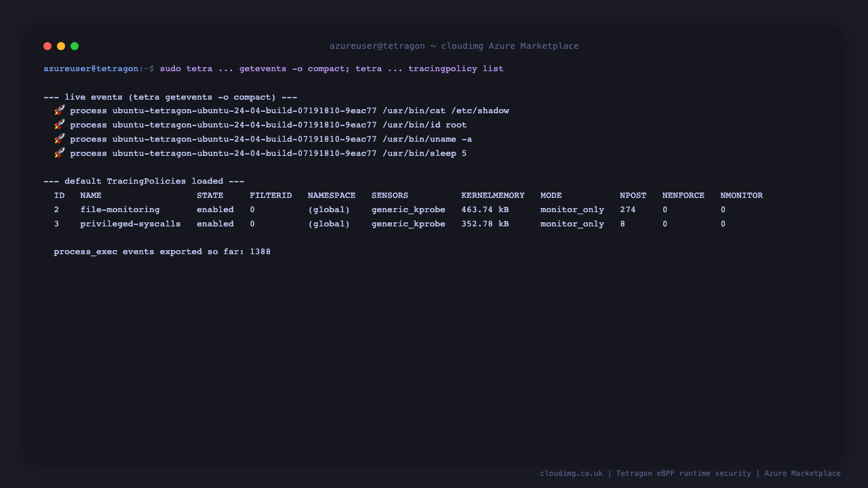Click the NAMESPACE column header
This screenshot has width=868, height=488.
pyautogui.click(x=332, y=195)
